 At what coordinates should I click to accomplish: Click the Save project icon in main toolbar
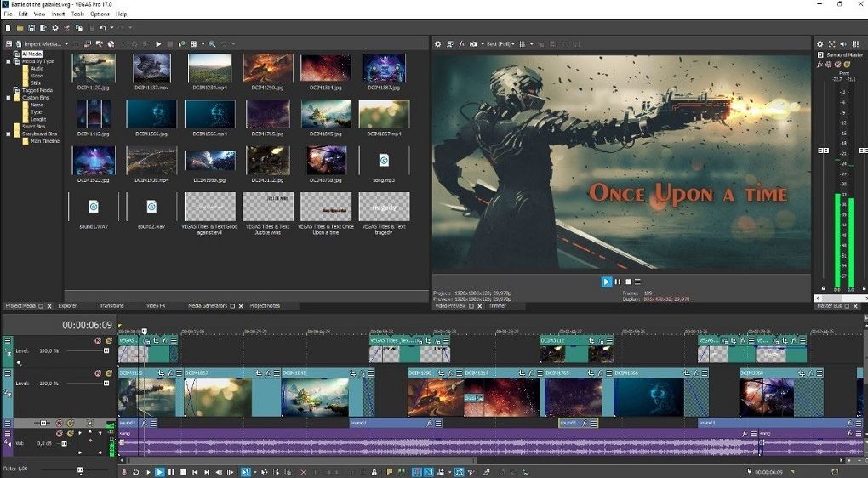pyautogui.click(x=31, y=28)
